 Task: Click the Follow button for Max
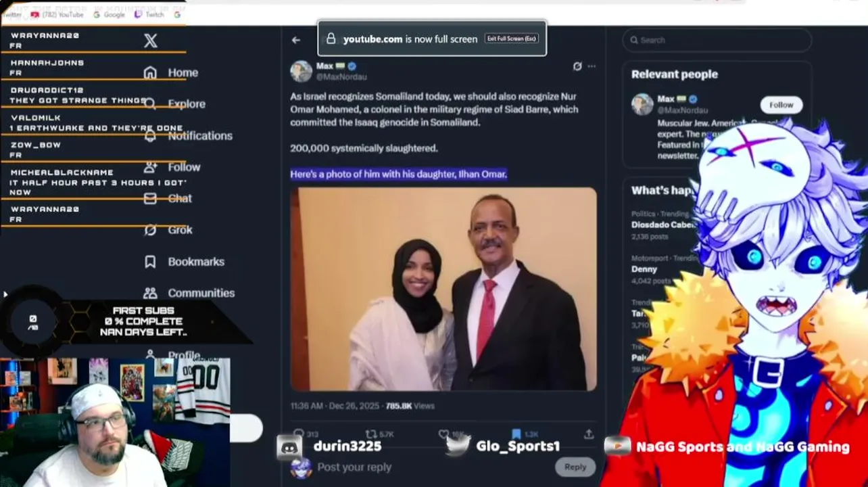click(781, 105)
